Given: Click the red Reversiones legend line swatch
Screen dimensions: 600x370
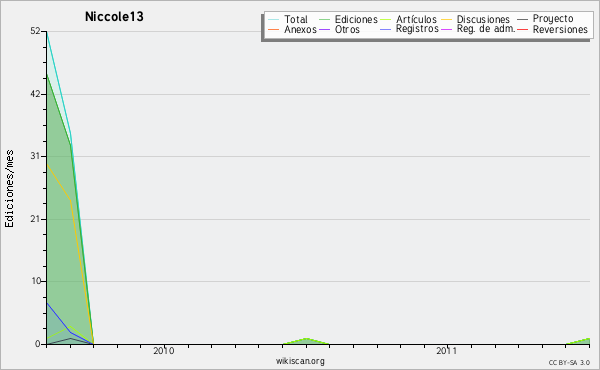Looking at the screenshot, I should pyautogui.click(x=522, y=29).
